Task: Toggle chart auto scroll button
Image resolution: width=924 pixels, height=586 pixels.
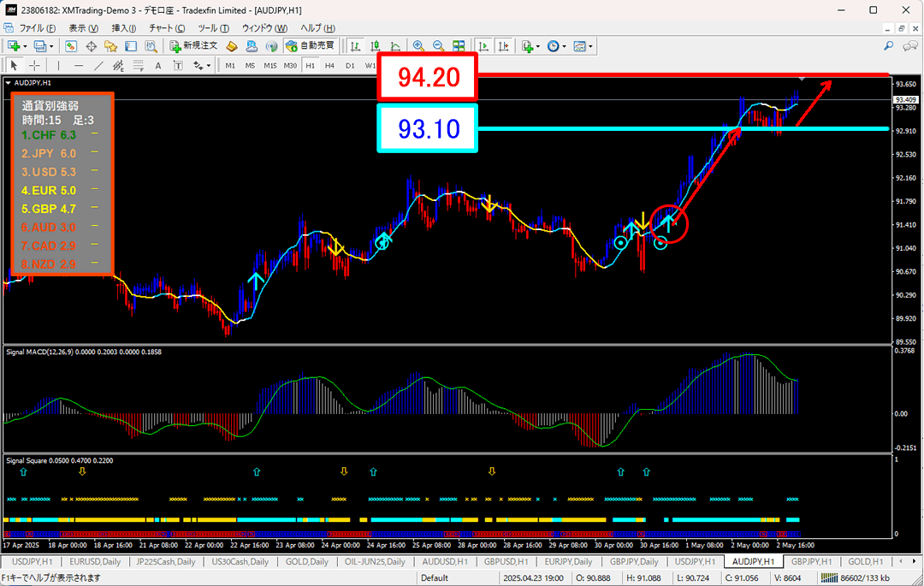Action: click(483, 46)
